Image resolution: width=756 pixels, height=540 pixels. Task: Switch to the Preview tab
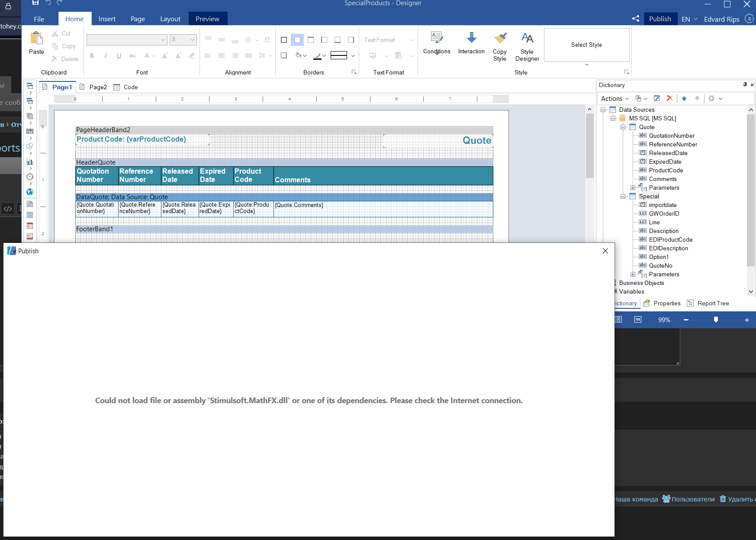point(207,19)
